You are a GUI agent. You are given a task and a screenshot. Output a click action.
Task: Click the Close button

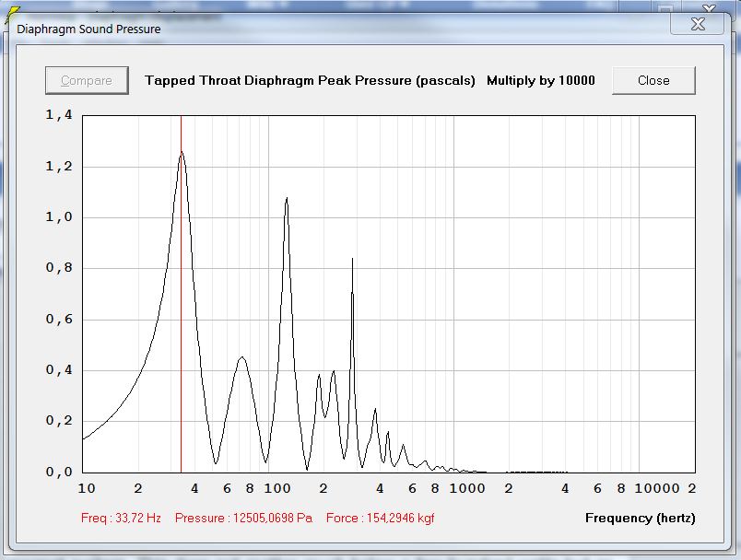(653, 80)
